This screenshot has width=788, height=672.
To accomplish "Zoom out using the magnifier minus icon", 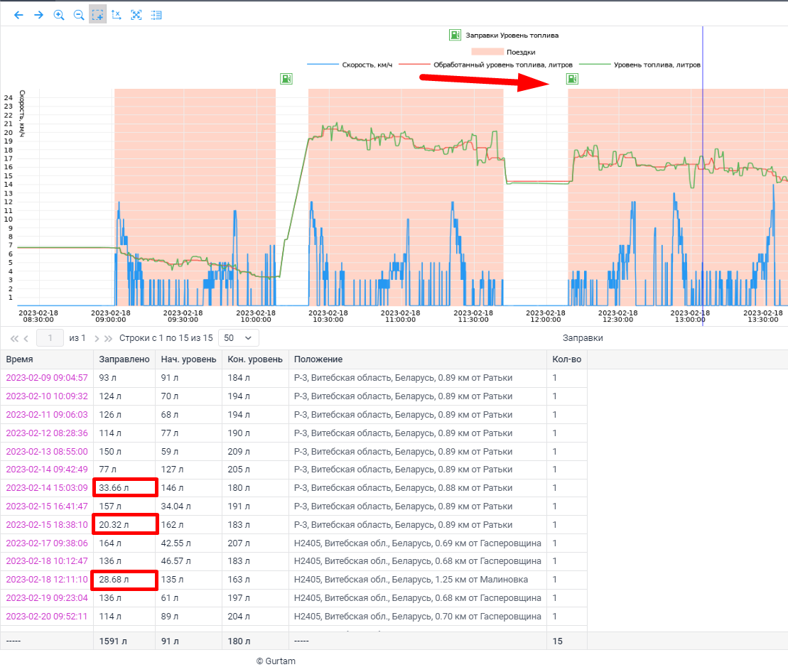I will (79, 15).
